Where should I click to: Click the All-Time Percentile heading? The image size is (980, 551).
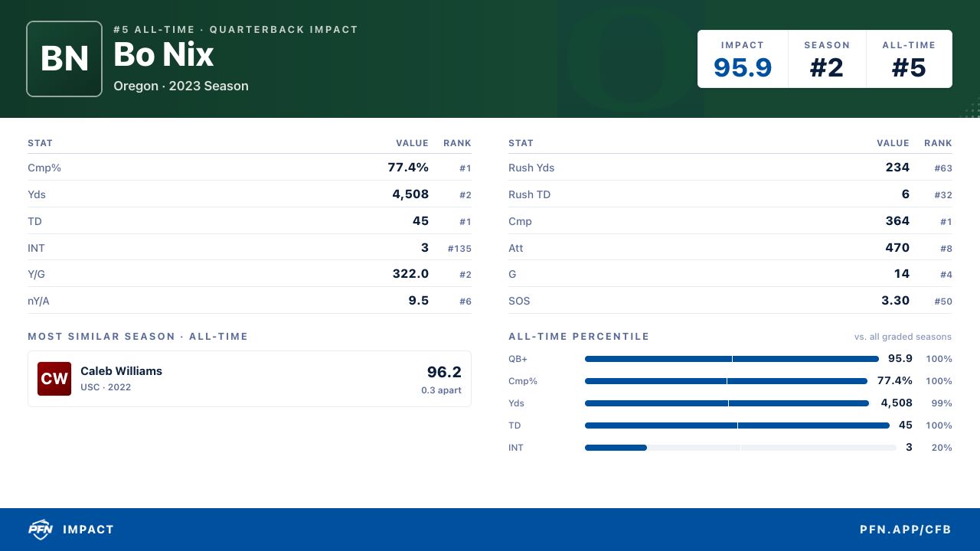(x=579, y=337)
